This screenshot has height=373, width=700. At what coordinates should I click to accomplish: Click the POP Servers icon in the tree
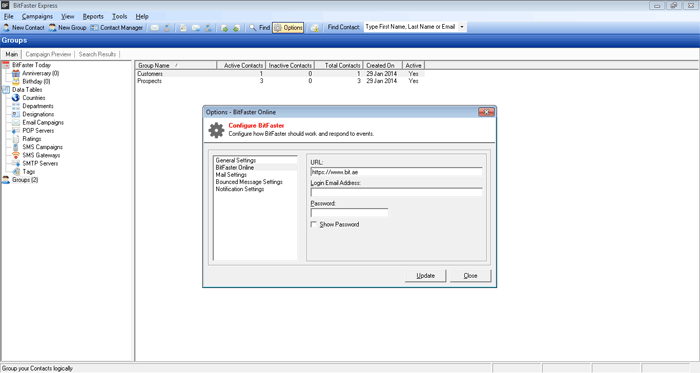tap(16, 131)
